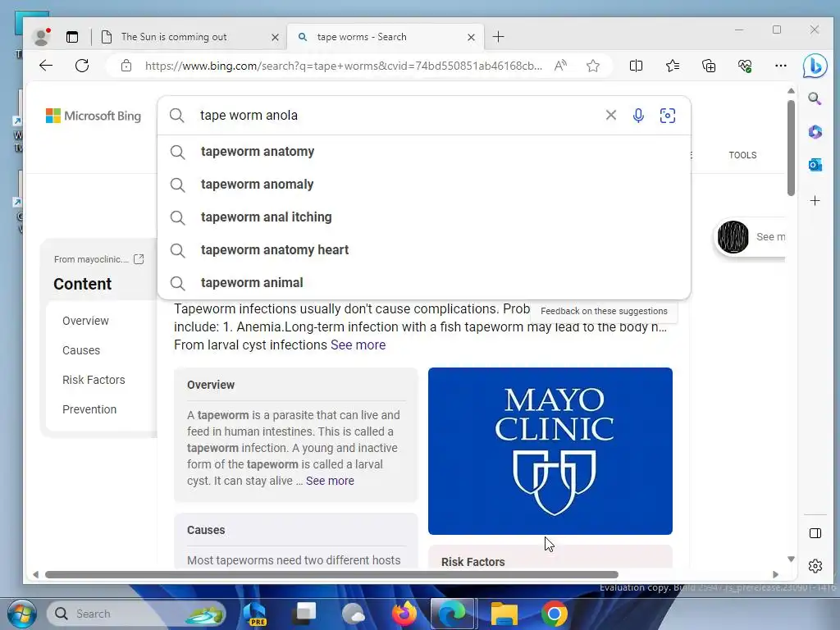
Task: Jump to Causes in Content panel
Action: click(81, 350)
